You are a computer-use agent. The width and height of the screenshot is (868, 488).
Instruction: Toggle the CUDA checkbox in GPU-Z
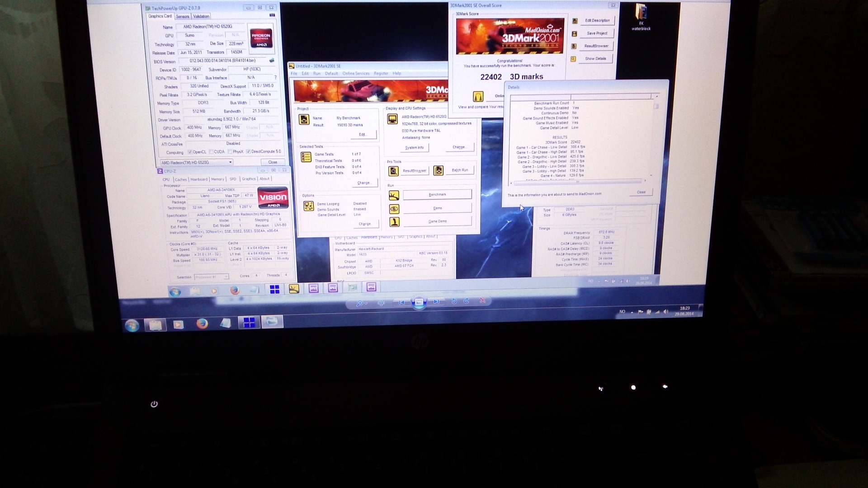point(211,152)
